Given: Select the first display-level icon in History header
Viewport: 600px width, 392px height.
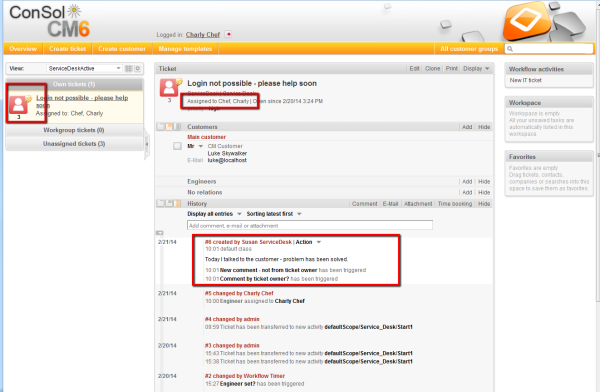Looking at the screenshot, I should (x=161, y=204).
